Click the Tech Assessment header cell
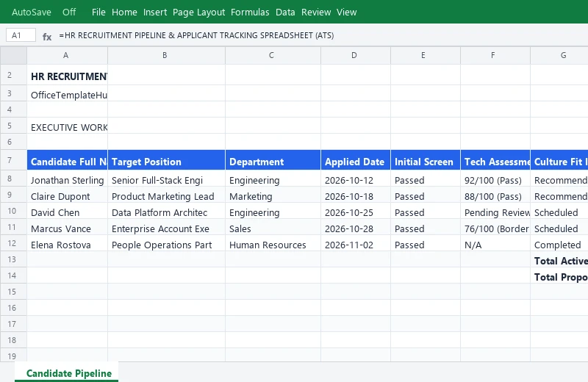The height and width of the screenshot is (382, 588). click(x=495, y=160)
